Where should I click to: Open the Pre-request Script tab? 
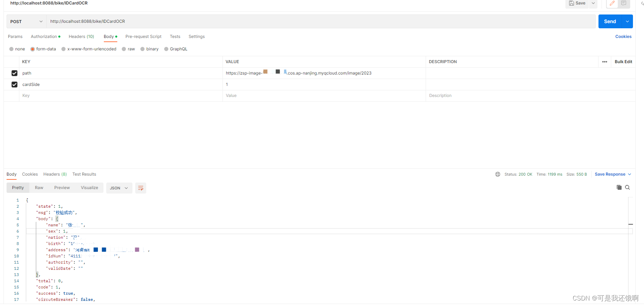click(x=143, y=37)
